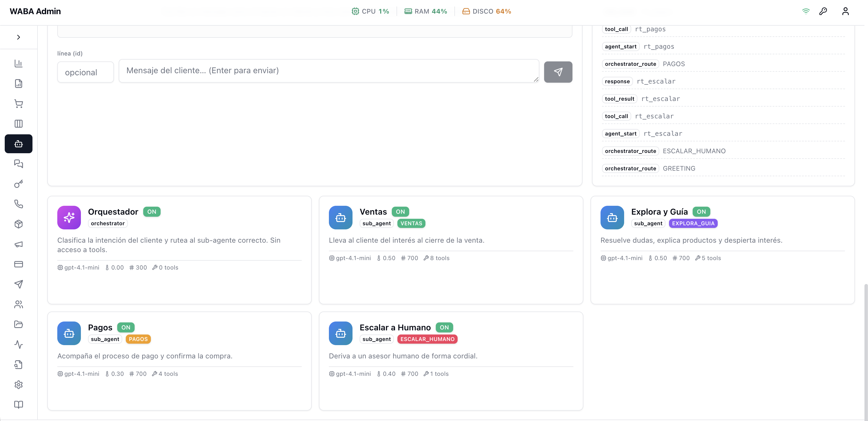The height and width of the screenshot is (421, 868).
Task: Expand the orchestrator_route ESCALAR_HUMANO log entry
Action: pyautogui.click(x=723, y=151)
